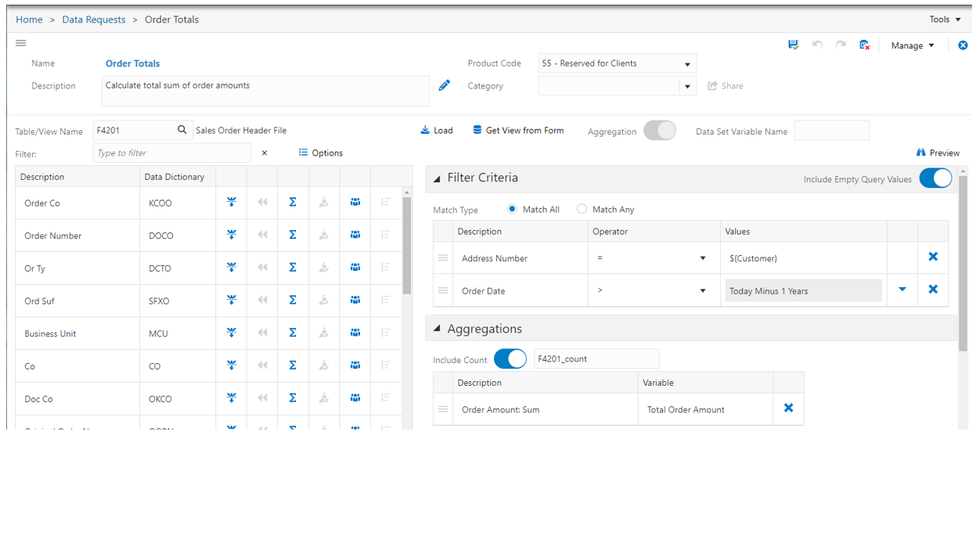Click the Get View from Form button
The image size is (980, 558).
coord(518,130)
